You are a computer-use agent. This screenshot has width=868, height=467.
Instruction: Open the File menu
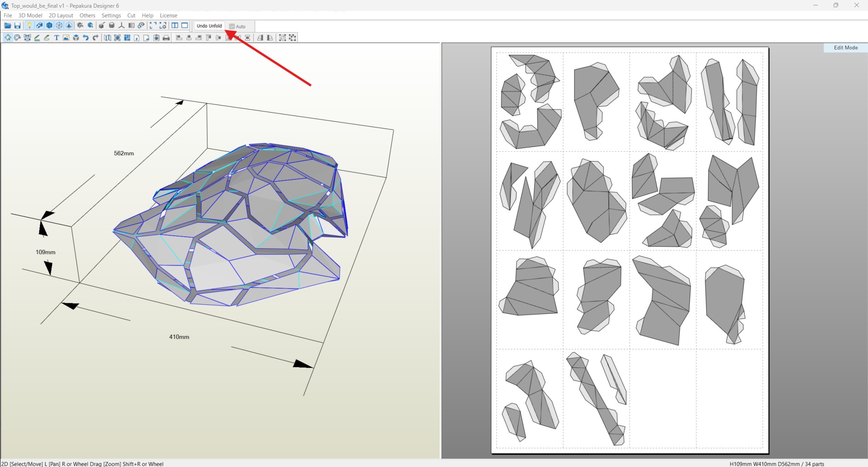[x=8, y=15]
